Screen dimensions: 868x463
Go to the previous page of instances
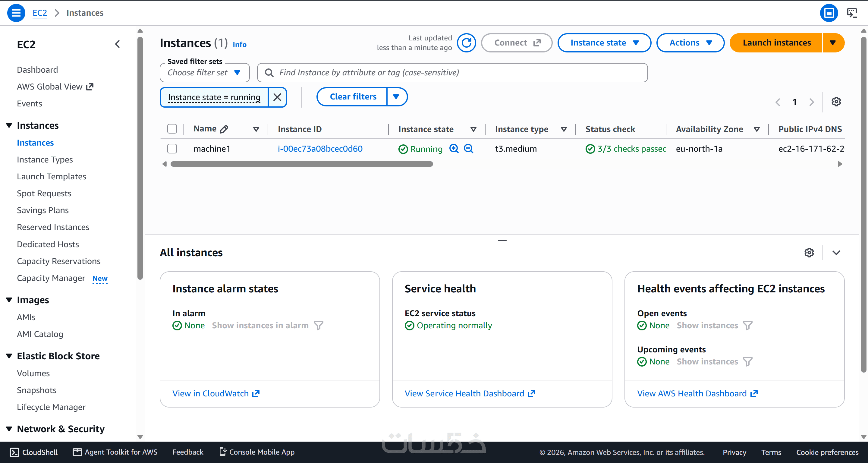pos(778,102)
